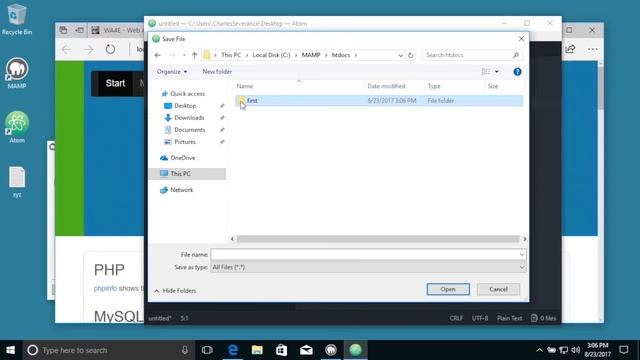The image size is (640, 360).
Task: Click the search magnifier icon
Action: (x=516, y=55)
